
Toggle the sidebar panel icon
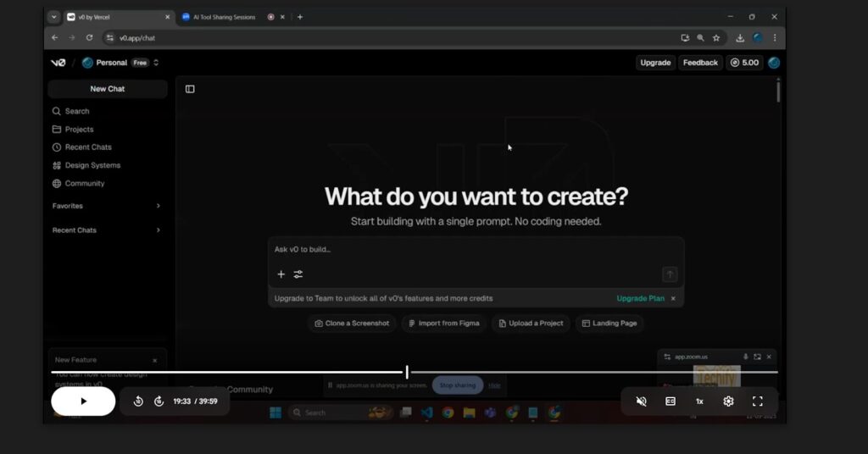point(190,89)
